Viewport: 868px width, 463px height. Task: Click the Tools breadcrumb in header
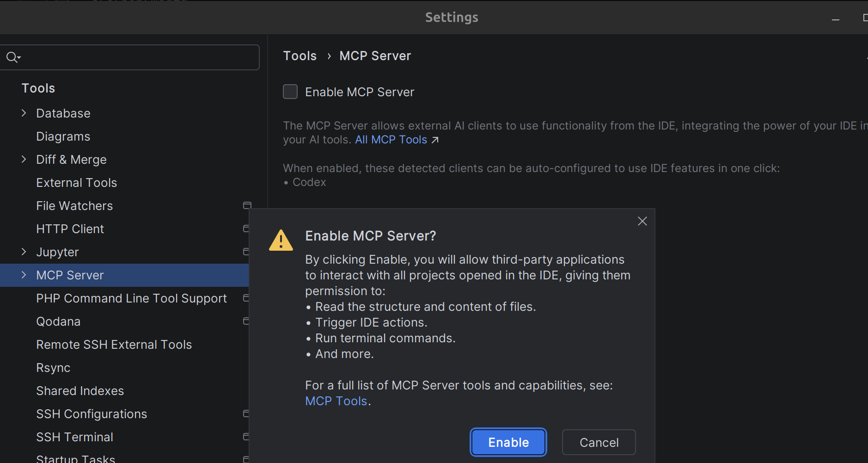(300, 56)
